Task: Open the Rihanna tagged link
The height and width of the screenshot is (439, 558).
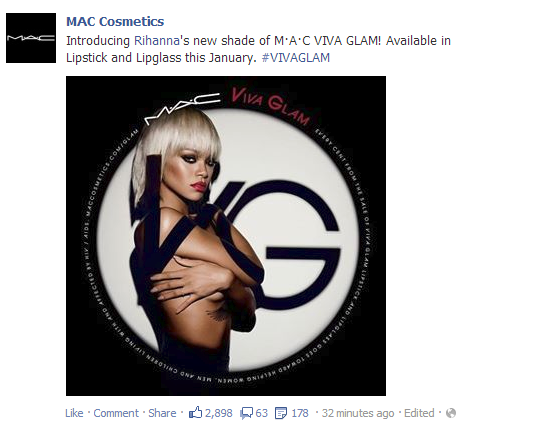Action: (x=157, y=41)
